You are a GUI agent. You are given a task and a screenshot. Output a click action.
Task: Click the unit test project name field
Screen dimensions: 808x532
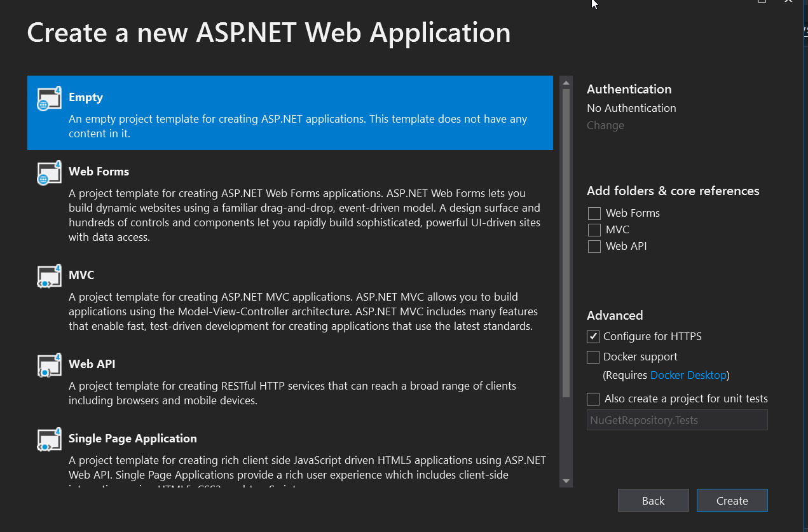(x=676, y=420)
